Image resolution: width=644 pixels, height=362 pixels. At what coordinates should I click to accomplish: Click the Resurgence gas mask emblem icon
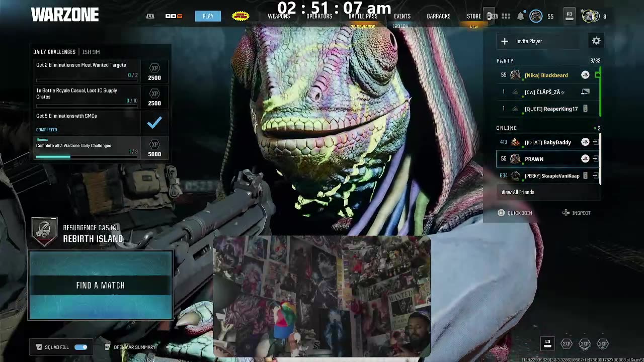44,232
